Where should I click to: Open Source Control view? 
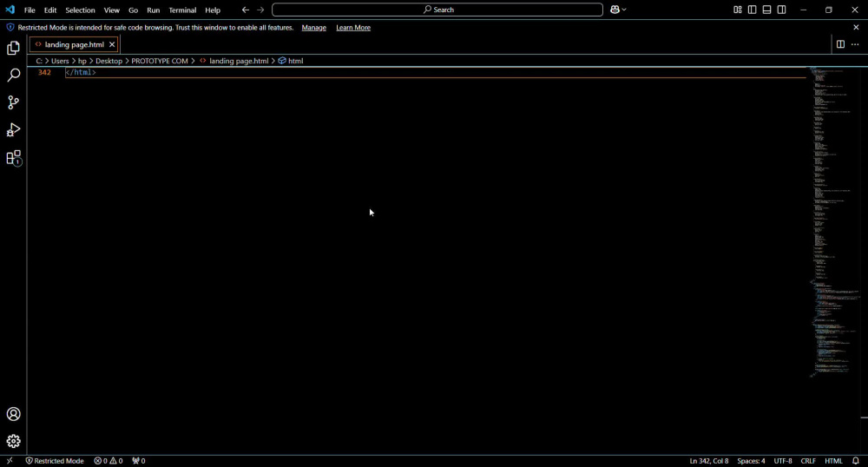coord(13,102)
